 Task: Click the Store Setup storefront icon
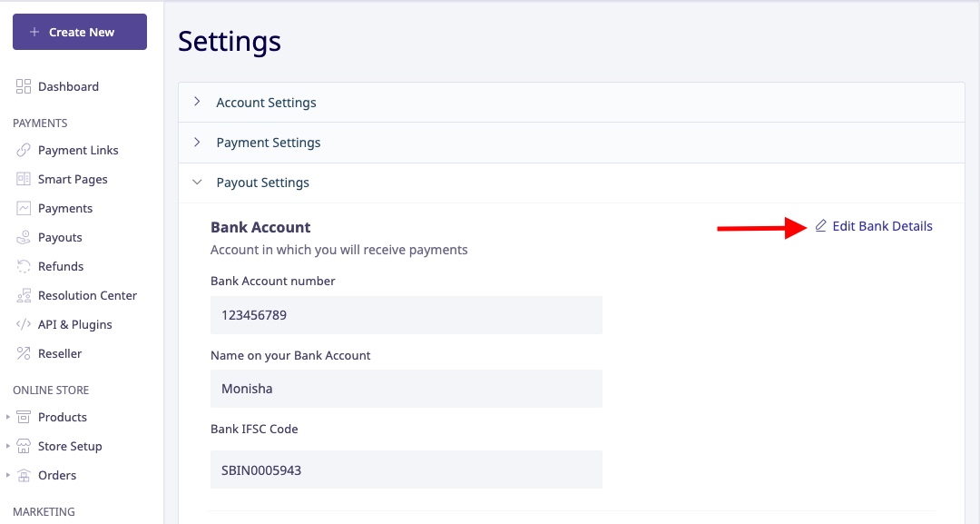[x=23, y=446]
